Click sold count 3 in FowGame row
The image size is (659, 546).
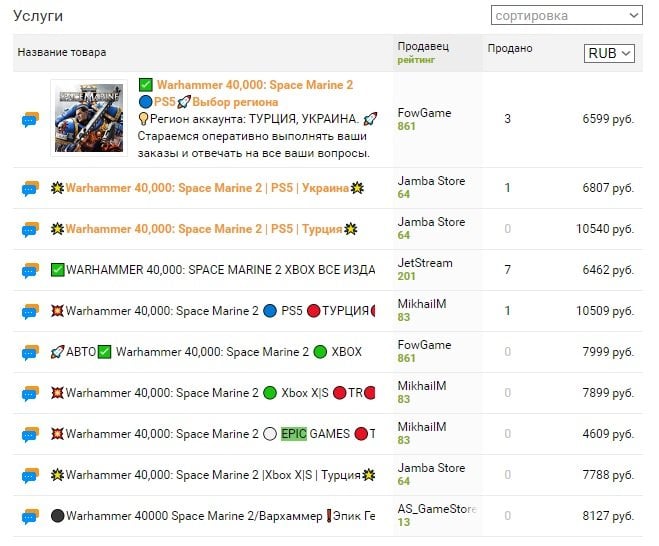tap(507, 119)
